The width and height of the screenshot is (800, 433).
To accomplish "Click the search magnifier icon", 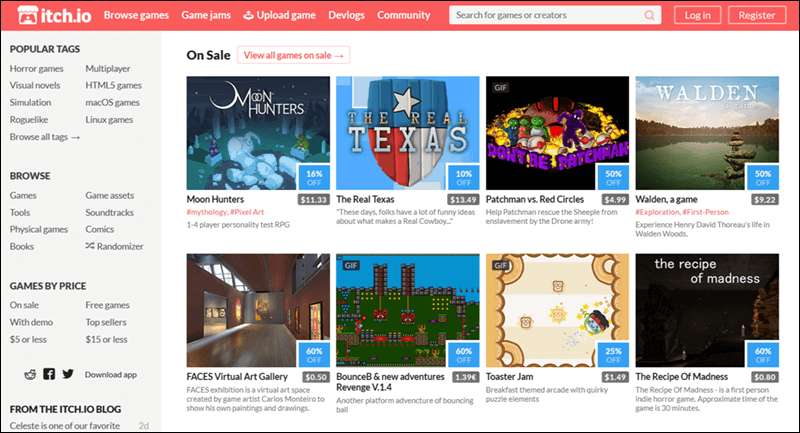I will coord(649,15).
